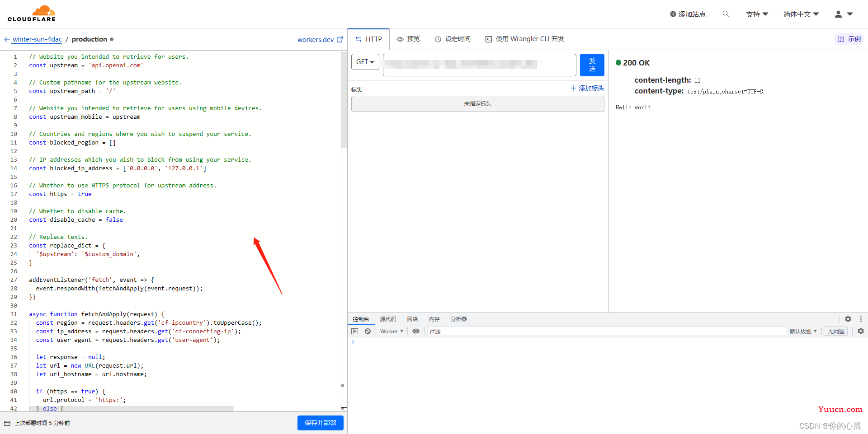Click the plus icon beside 添加标头
Screen dimensions: 868x434
coord(574,88)
